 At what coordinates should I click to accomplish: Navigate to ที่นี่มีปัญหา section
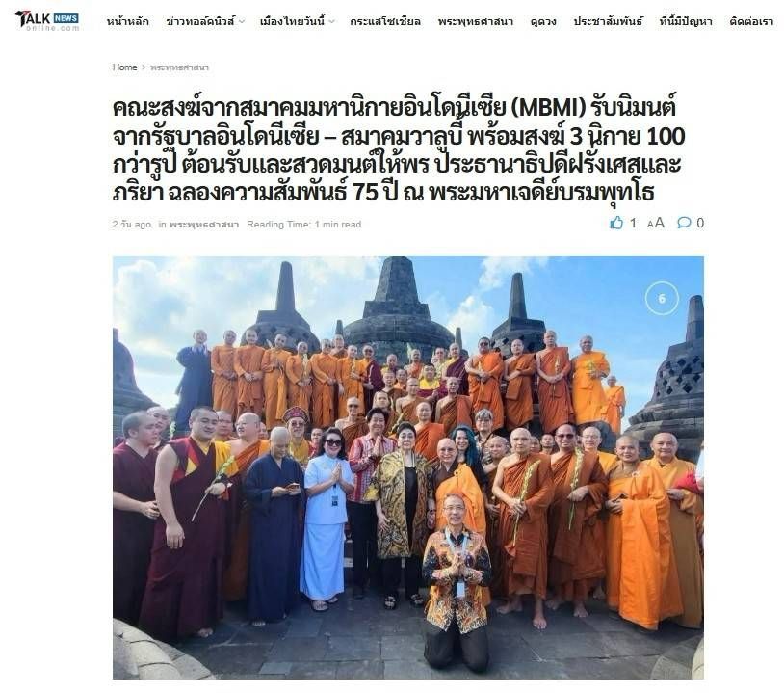686,21
